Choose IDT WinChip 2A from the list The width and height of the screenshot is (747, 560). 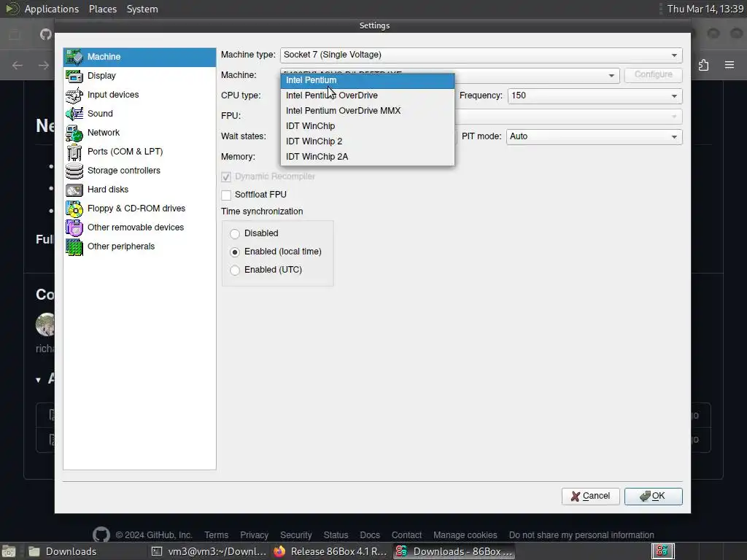coord(368,157)
